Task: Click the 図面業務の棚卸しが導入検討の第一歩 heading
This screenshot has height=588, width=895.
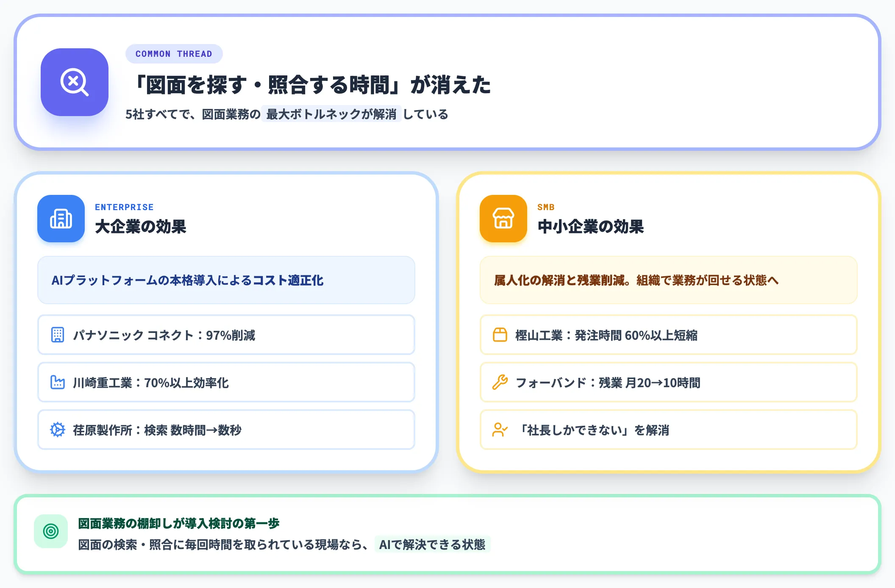Action: [179, 524]
